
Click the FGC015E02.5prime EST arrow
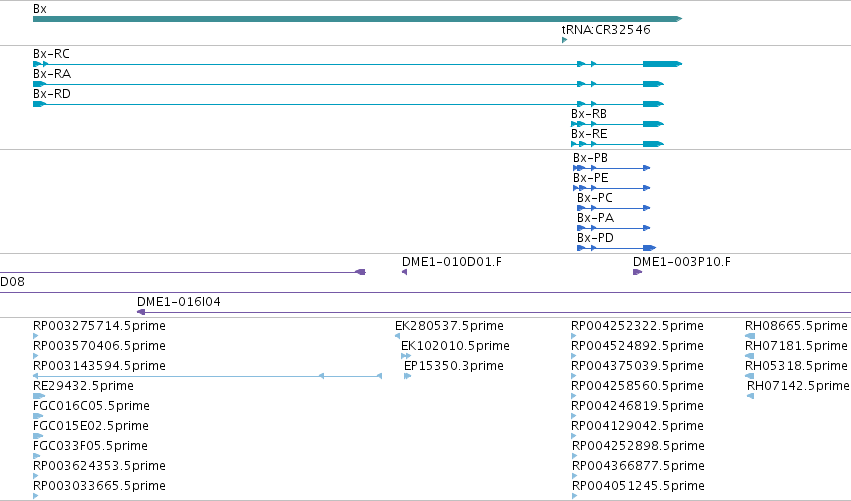coord(37,436)
